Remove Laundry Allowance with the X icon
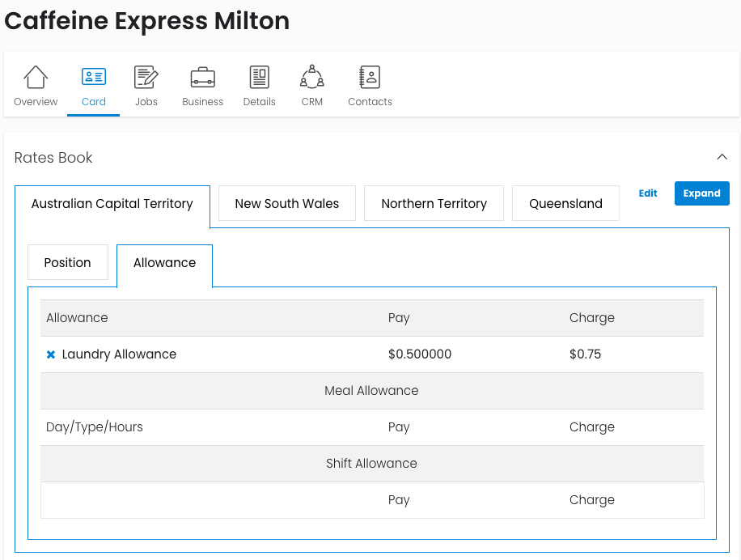 (51, 354)
